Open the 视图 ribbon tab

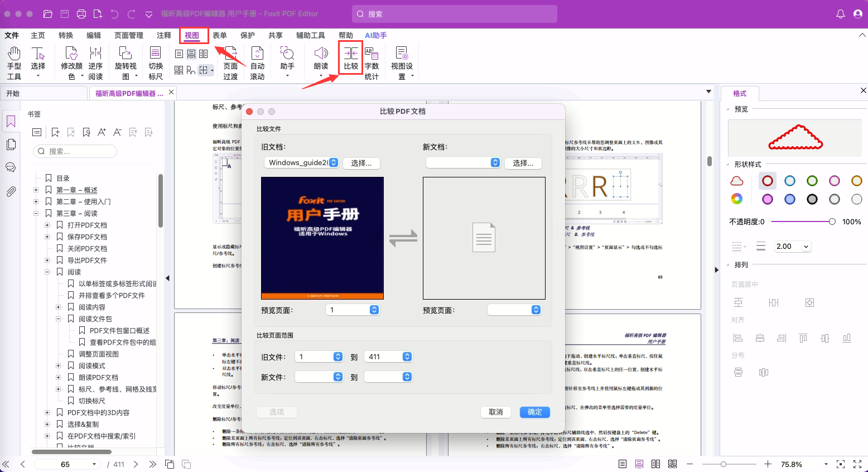click(192, 35)
